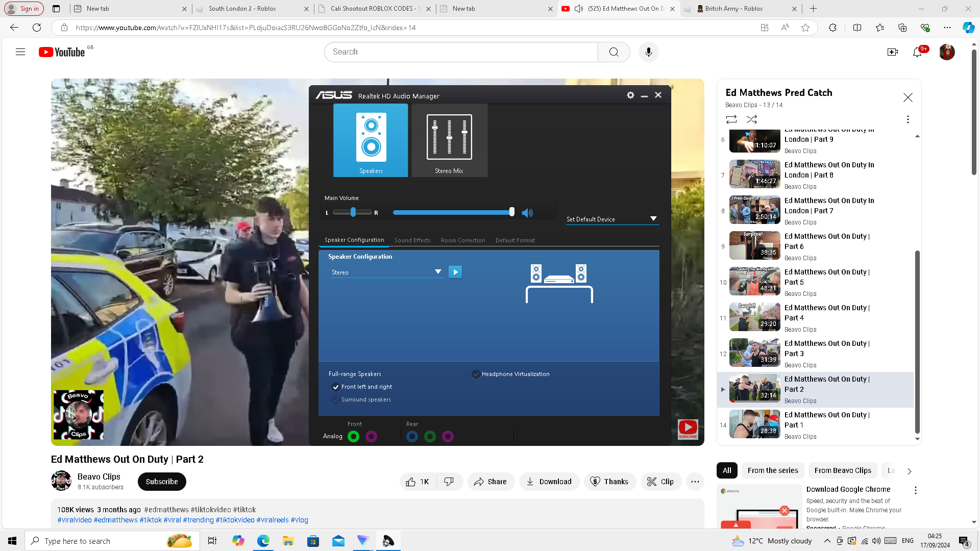Toggle Front left and right checkbox
This screenshot has height=551, width=980.
(x=336, y=387)
